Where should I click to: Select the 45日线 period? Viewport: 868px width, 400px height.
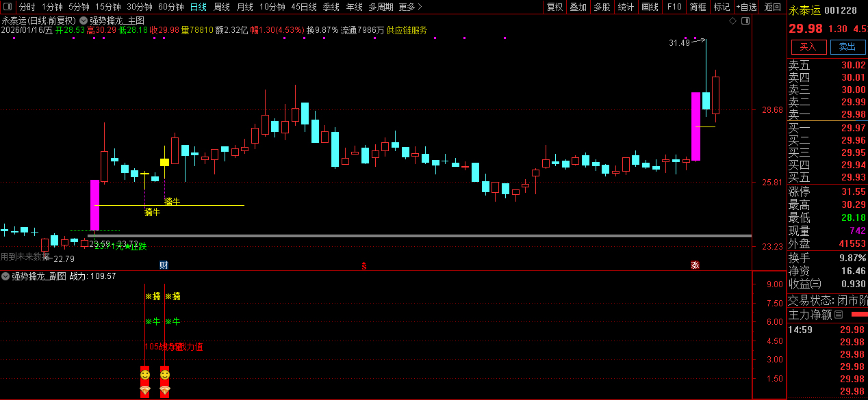pyautogui.click(x=303, y=7)
